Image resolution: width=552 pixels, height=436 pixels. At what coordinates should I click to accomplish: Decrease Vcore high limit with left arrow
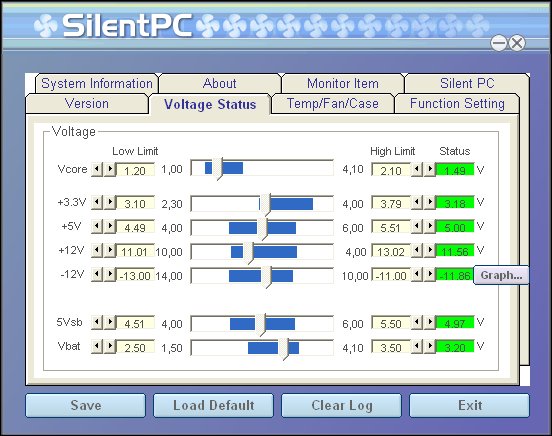417,169
